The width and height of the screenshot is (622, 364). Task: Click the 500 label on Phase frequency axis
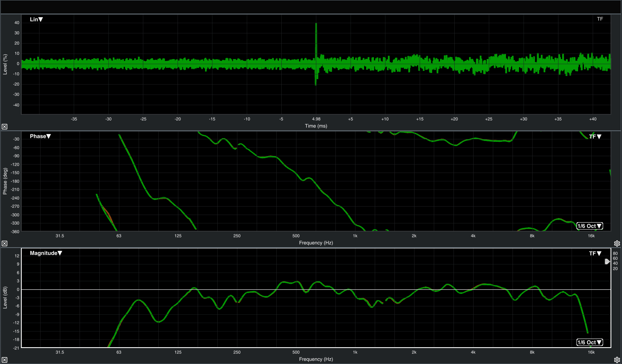(x=296, y=236)
